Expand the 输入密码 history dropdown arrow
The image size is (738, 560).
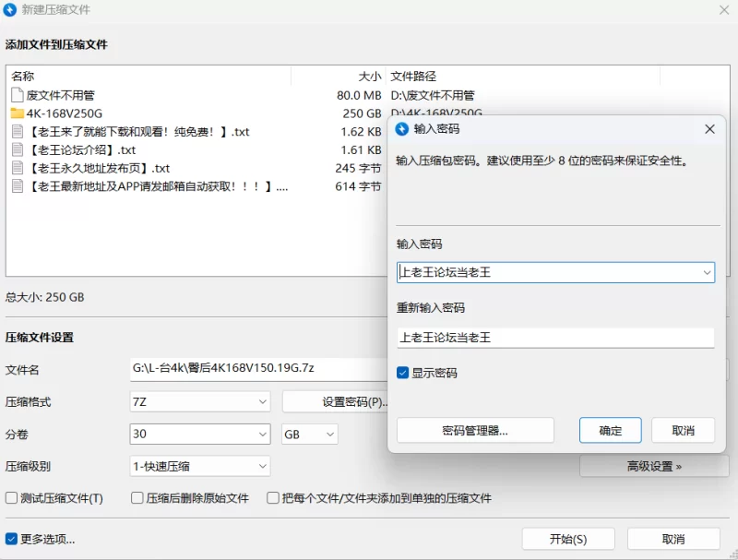706,272
